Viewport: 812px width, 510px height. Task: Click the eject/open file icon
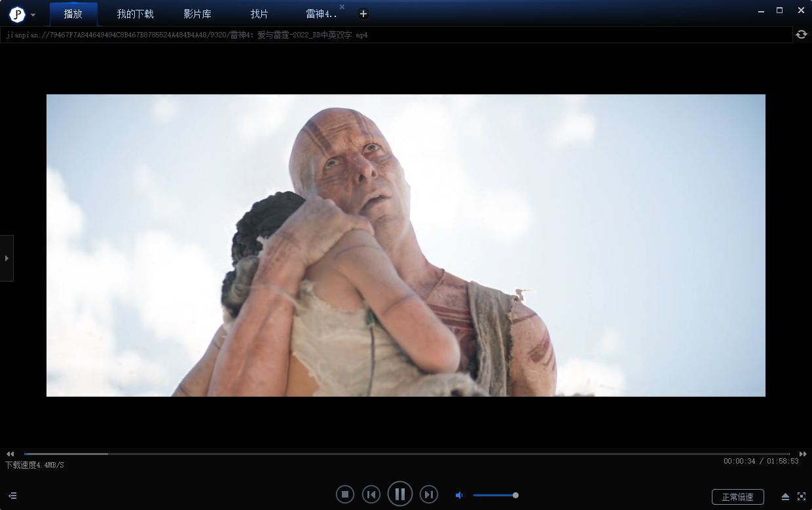(x=785, y=497)
